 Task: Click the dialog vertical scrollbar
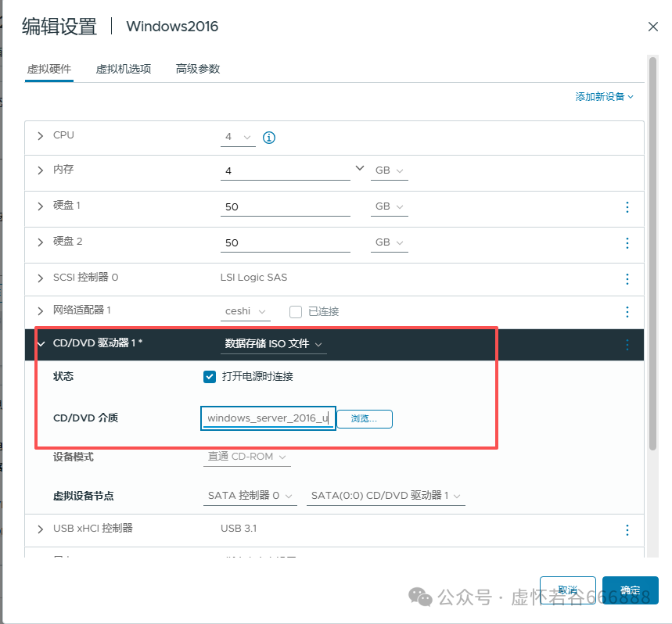point(652,253)
